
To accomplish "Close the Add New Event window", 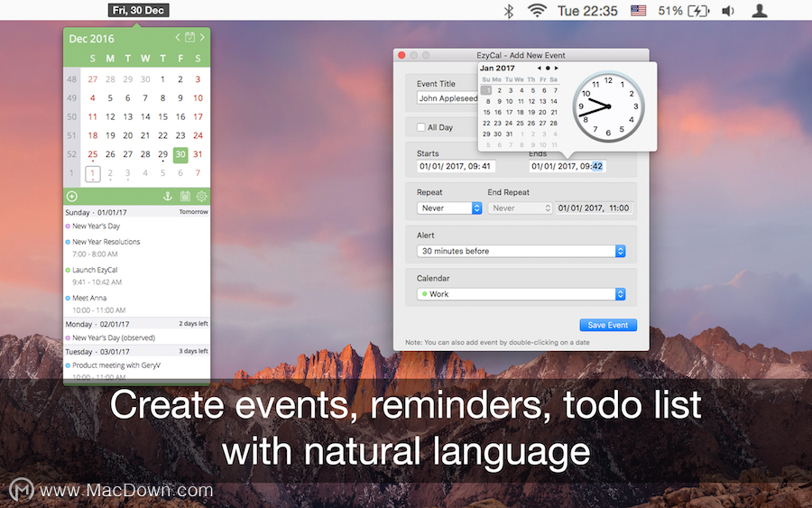I will pyautogui.click(x=401, y=55).
